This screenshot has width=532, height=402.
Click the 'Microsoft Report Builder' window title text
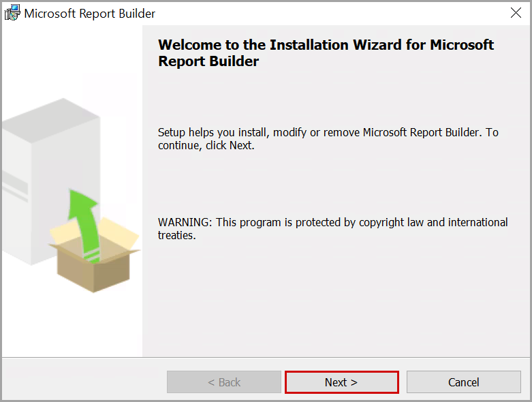90,14
